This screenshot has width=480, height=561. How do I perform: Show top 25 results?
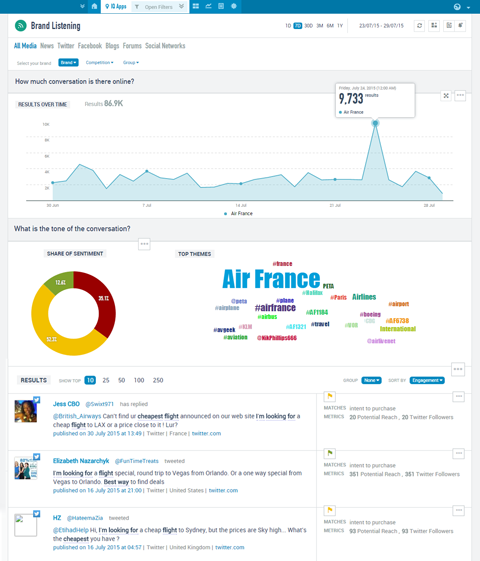[x=106, y=380]
